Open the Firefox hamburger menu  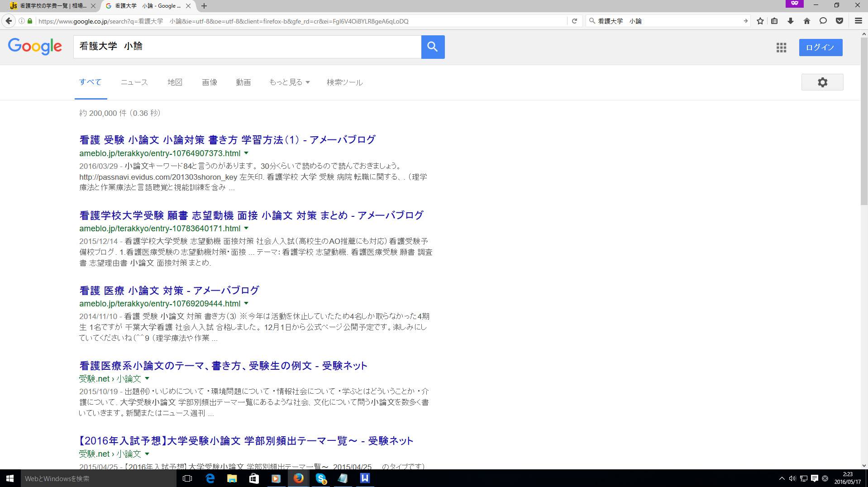(858, 21)
